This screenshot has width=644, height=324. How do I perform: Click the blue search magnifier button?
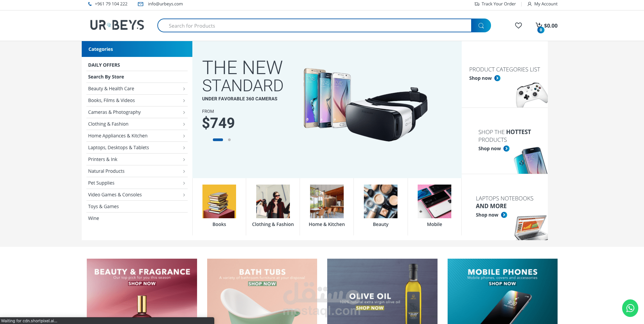481,26
